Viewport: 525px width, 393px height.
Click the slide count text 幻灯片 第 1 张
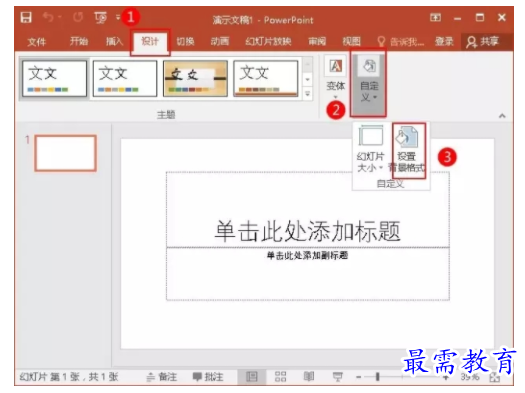coord(49,377)
